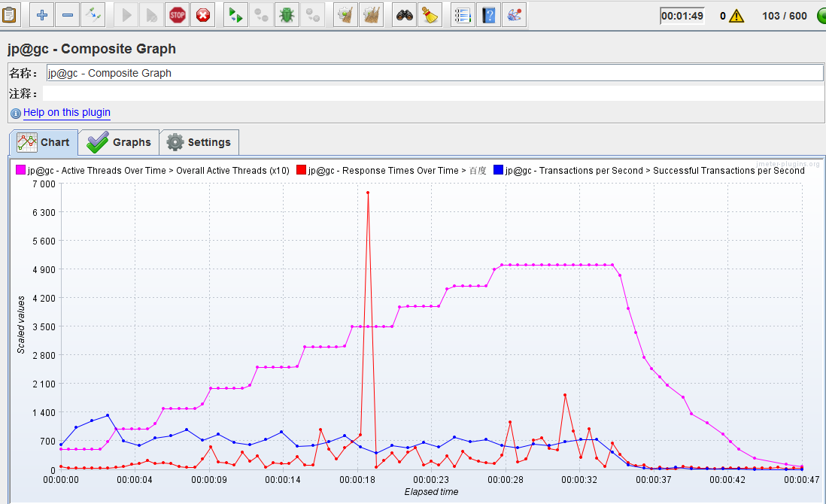Open Search with the binoculars icon
This screenshot has width=826, height=504.
point(404,15)
